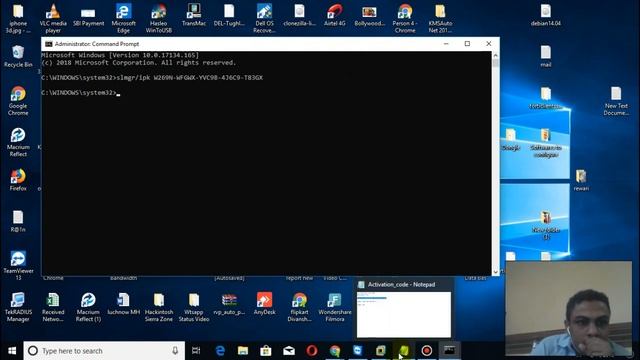Open the SBI Payment desktop shortcut
The width and height of the screenshot is (640, 360).
[x=88, y=16]
